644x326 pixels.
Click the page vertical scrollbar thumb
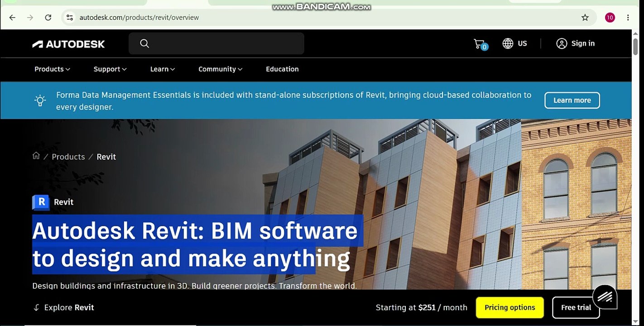635,47
